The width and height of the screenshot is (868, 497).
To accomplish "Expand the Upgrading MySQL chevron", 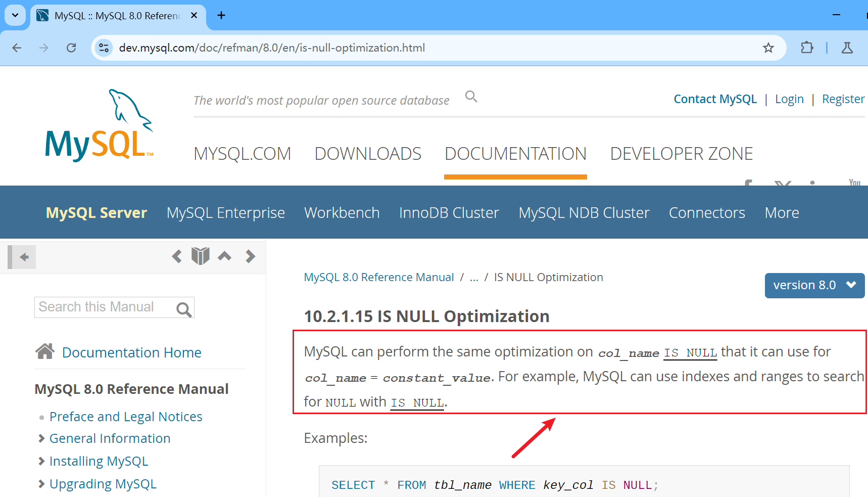I will pyautogui.click(x=41, y=484).
